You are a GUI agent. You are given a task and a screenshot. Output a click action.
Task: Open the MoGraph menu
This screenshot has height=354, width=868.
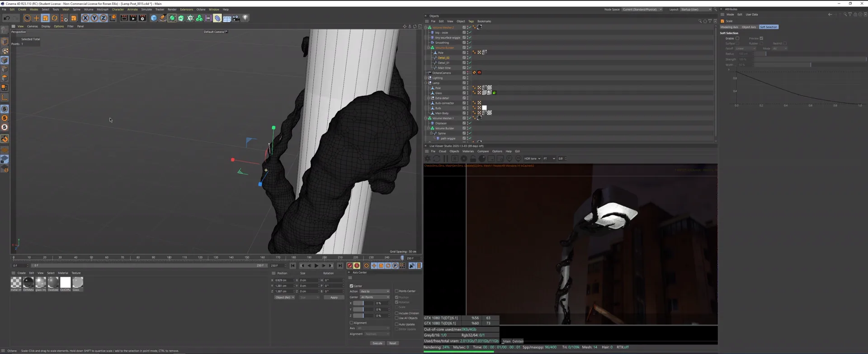(x=103, y=9)
